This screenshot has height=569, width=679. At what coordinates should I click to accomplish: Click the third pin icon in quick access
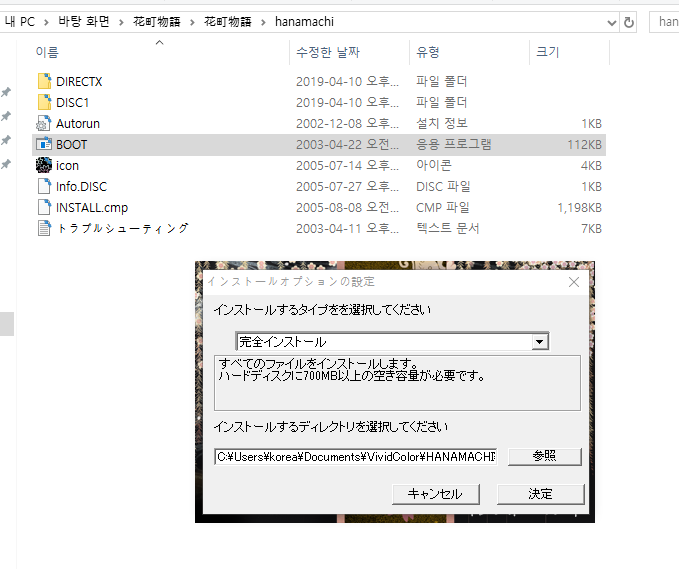6,140
